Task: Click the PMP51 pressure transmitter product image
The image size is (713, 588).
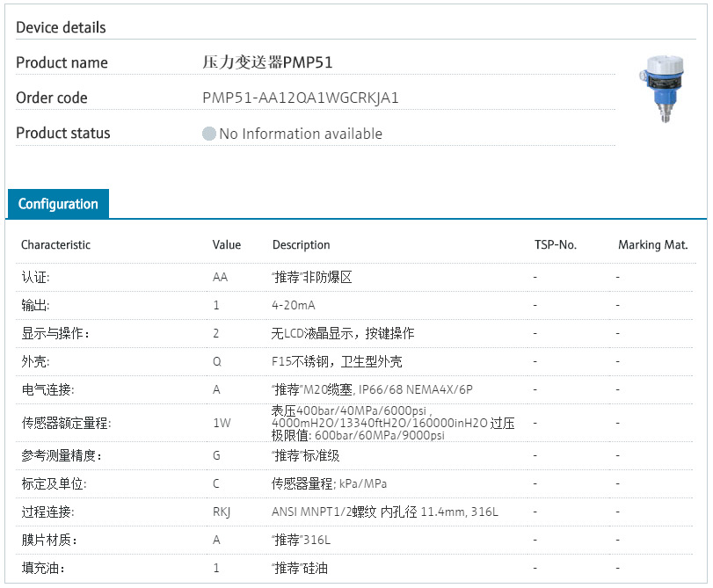Action: coord(662,88)
